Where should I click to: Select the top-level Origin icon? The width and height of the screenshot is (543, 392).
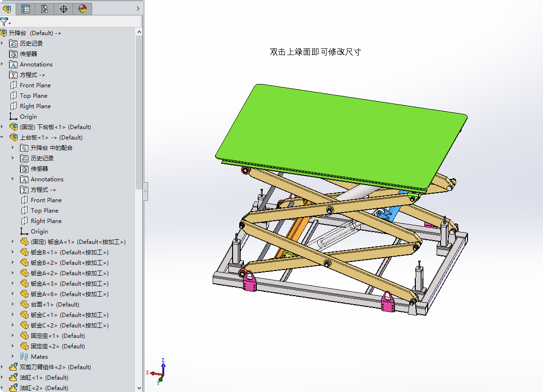coord(13,116)
